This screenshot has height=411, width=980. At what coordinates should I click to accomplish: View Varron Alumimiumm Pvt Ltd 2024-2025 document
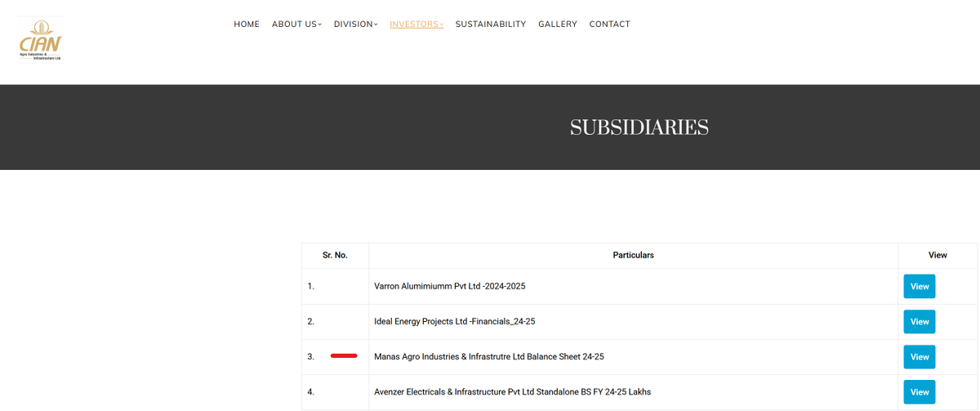pyautogui.click(x=920, y=287)
